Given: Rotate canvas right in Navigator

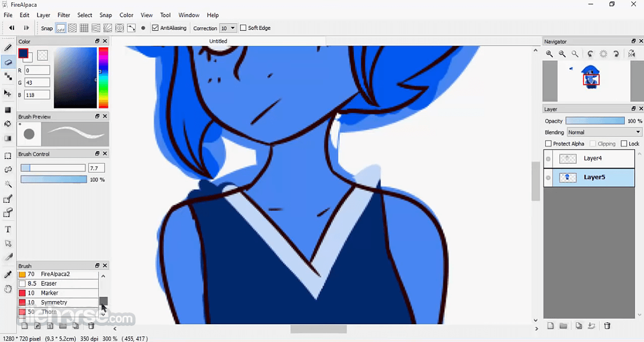Looking at the screenshot, I should click(x=617, y=54).
